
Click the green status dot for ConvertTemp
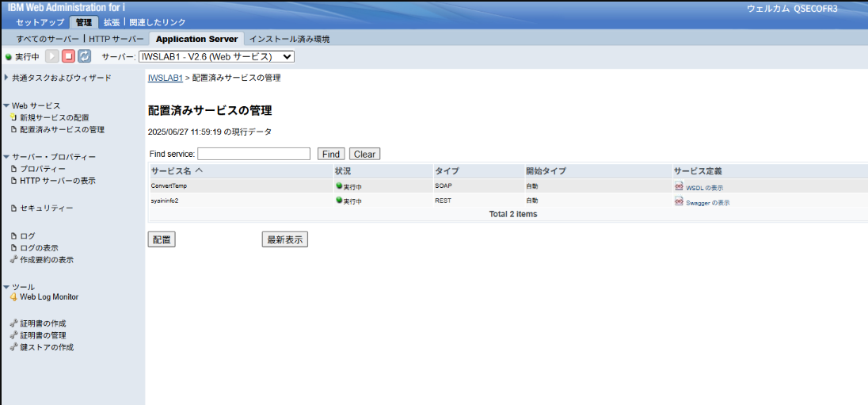[339, 185]
